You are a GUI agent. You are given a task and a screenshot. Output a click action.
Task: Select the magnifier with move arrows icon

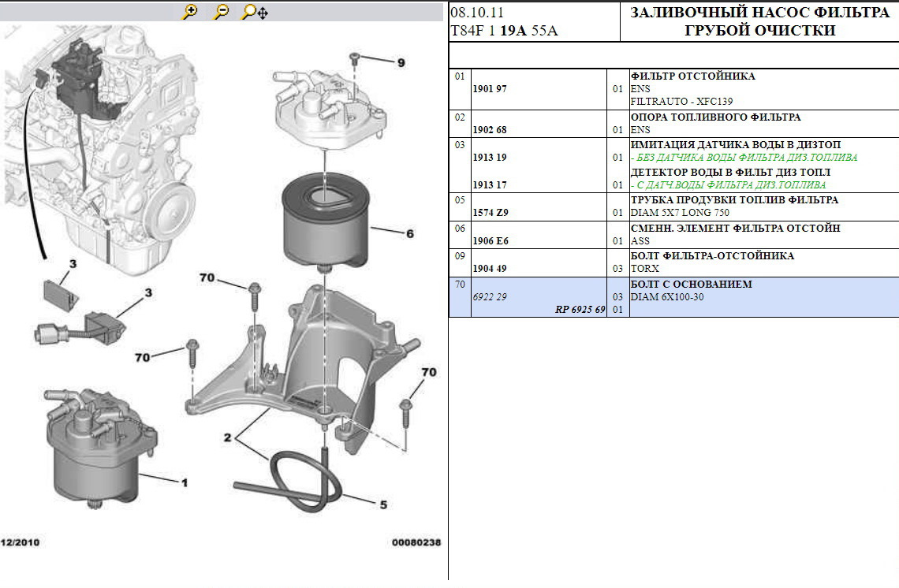(x=254, y=12)
